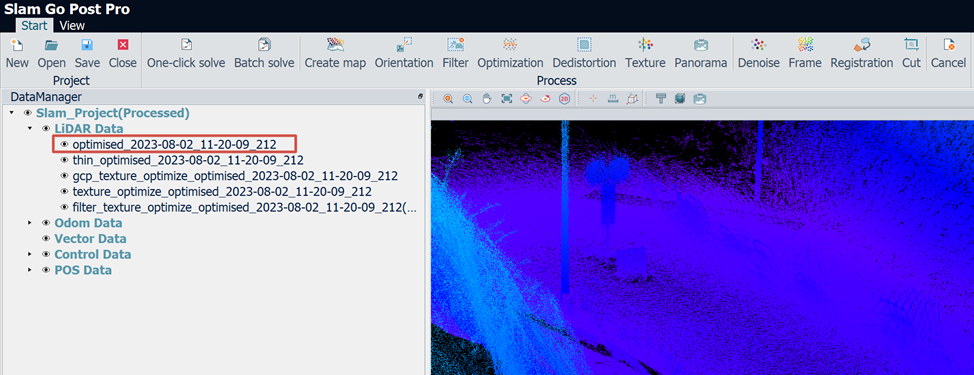Toggle visibility of Control Data
Screen dimensions: 974x375
tap(46, 255)
